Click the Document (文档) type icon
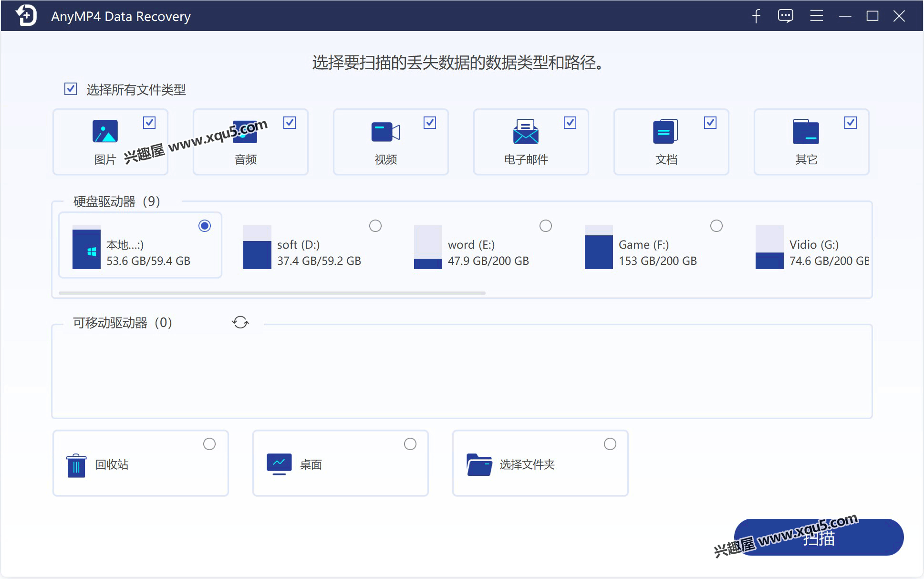 pos(665,131)
